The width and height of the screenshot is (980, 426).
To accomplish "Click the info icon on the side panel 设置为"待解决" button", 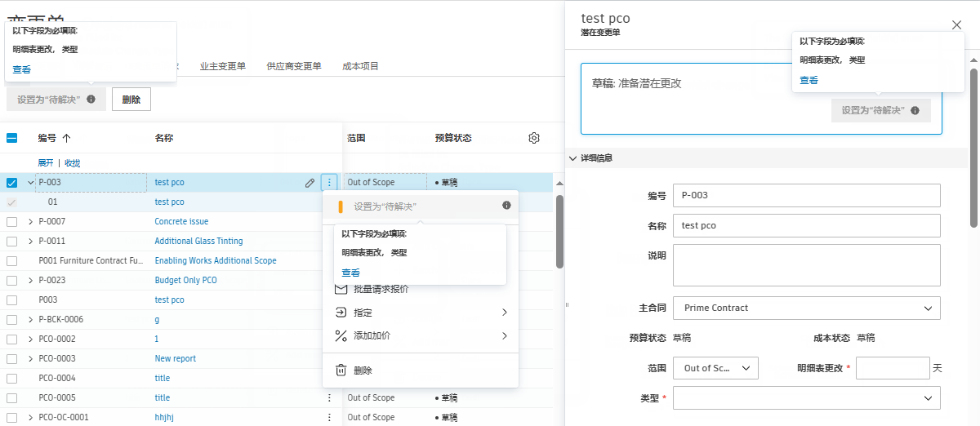I will point(915,110).
